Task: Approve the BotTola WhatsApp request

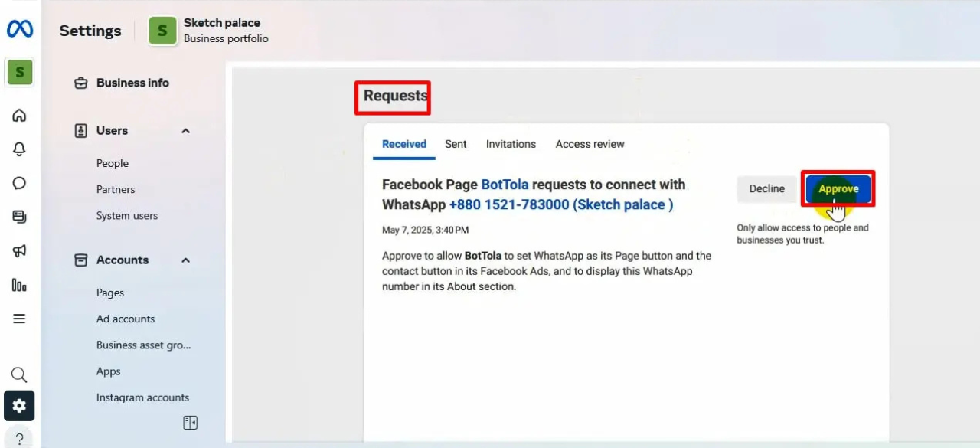Action: point(838,188)
